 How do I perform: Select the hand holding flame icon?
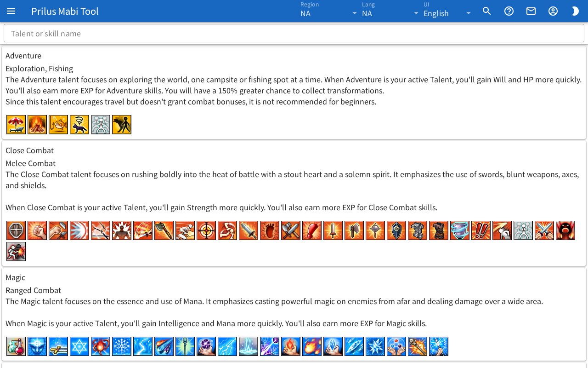click(291, 346)
